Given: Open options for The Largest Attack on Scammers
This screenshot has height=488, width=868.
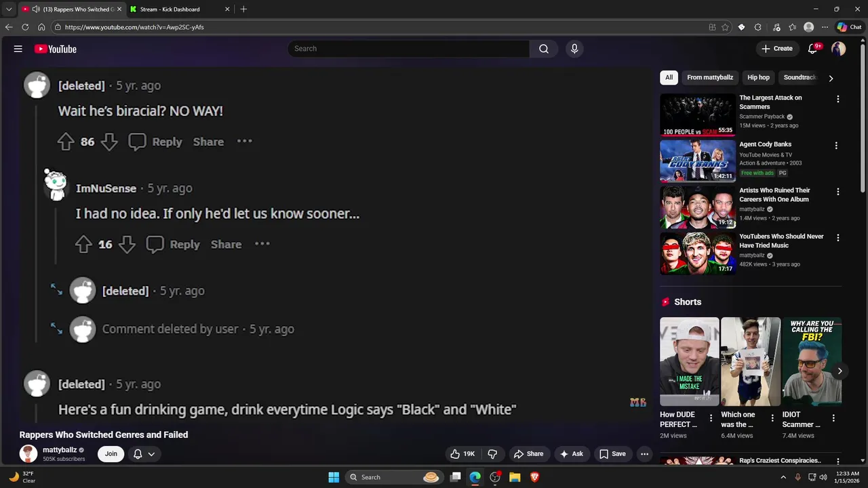Looking at the screenshot, I should (837, 99).
